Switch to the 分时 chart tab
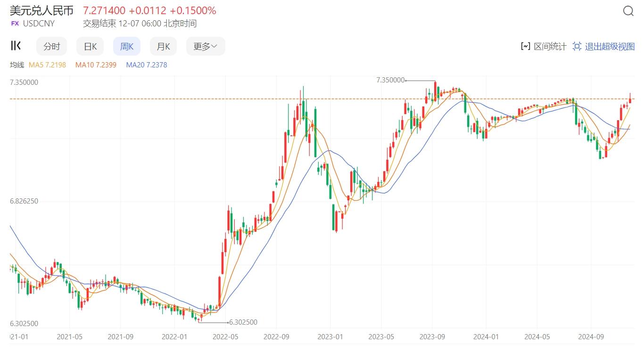This screenshot has height=352, width=644. (x=52, y=46)
